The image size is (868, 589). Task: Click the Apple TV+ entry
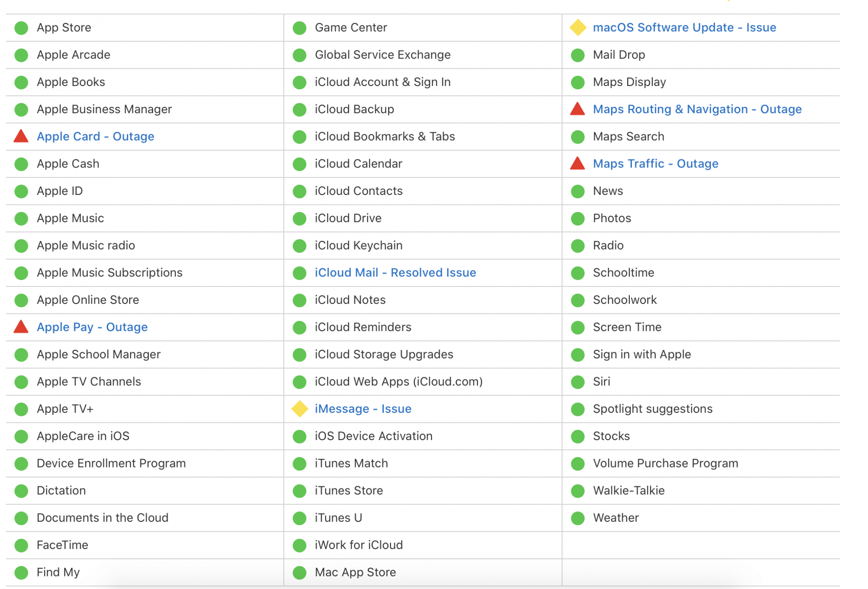pyautogui.click(x=65, y=409)
